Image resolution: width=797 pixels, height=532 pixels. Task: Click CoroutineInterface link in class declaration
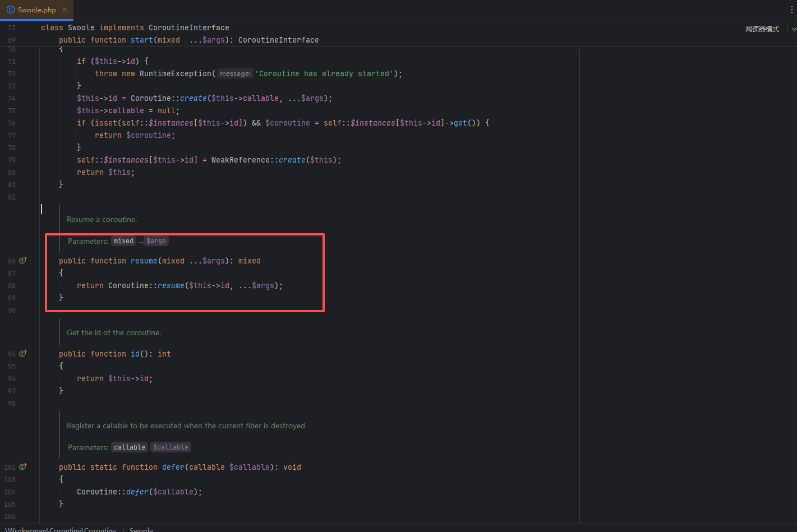click(x=188, y=27)
